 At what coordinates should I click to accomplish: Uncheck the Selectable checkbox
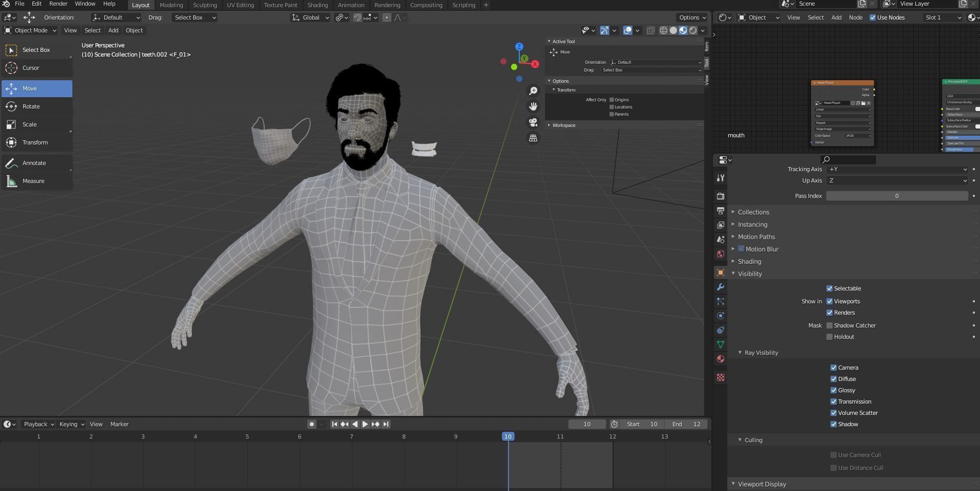click(829, 288)
